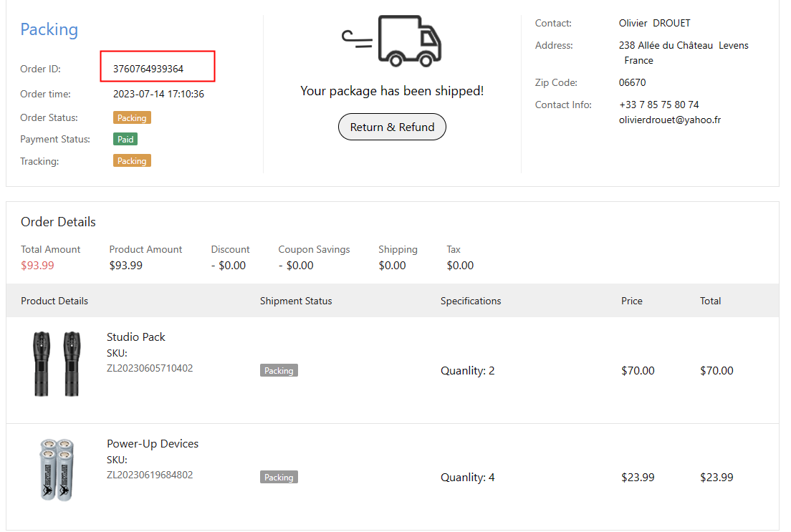791x532 pixels.
Task: Open the Power-Up Devices product name
Action: tap(153, 443)
